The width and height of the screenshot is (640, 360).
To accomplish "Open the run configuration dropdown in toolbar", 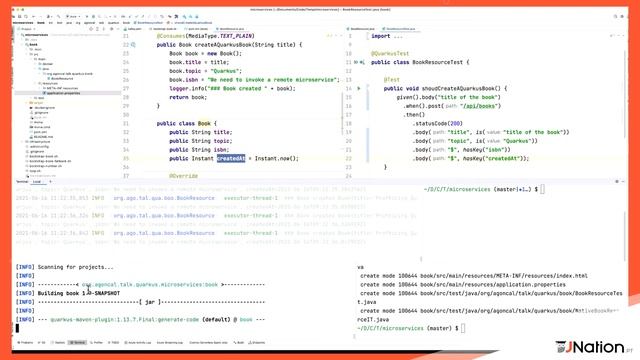I will (73, 16).
